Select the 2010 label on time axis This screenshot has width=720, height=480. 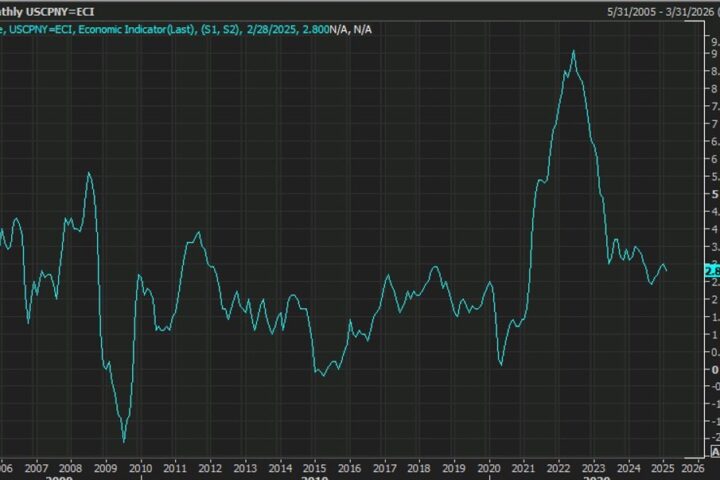pyautogui.click(x=140, y=467)
